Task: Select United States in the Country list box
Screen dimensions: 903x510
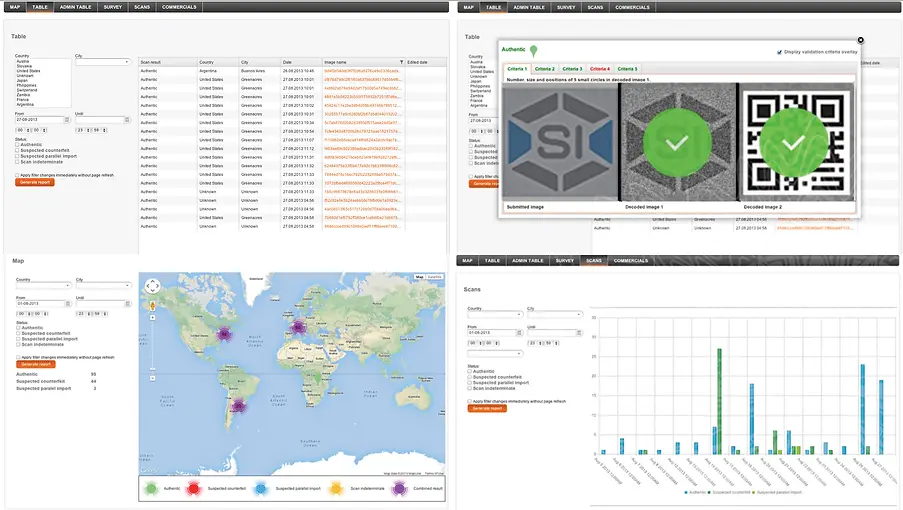Action: 29,71
